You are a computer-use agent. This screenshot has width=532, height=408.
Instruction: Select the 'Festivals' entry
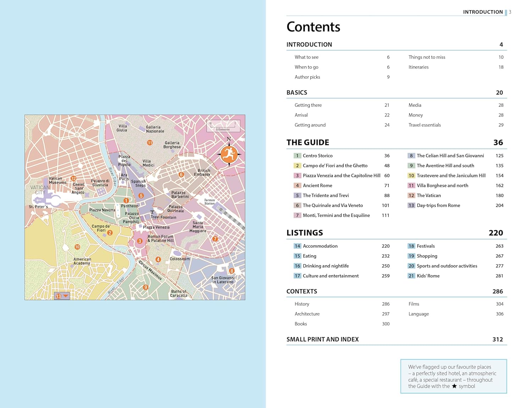click(426, 246)
